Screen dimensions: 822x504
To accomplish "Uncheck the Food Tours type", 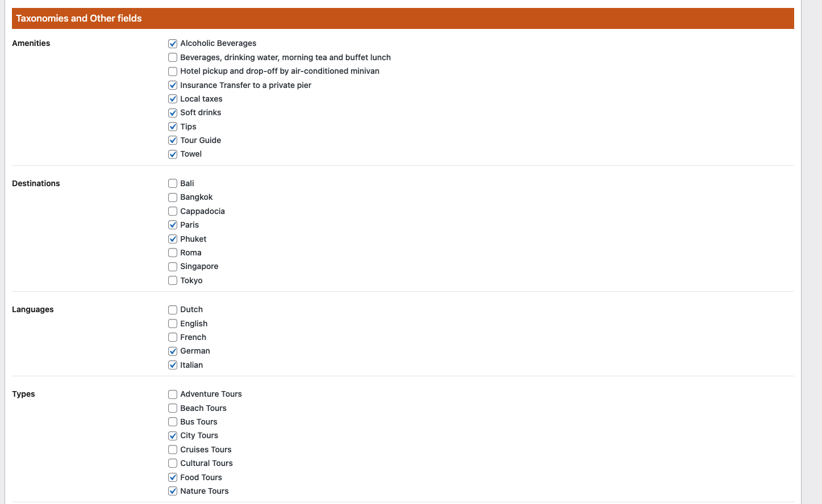I will 173,477.
